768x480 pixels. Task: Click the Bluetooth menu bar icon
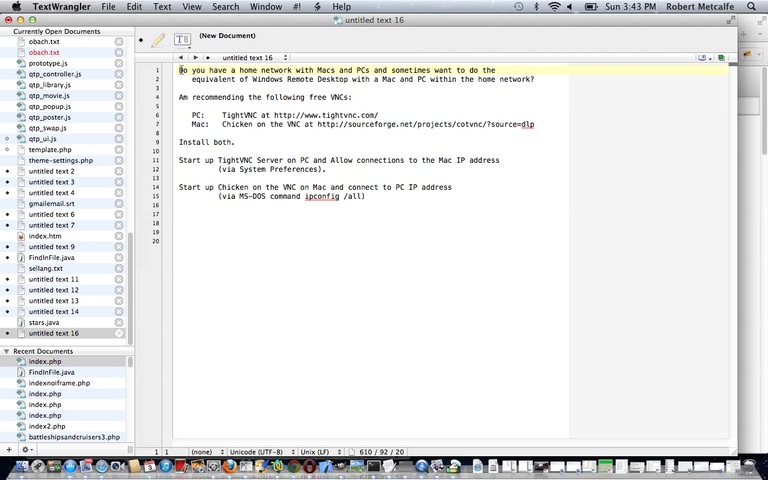pos(536,6)
